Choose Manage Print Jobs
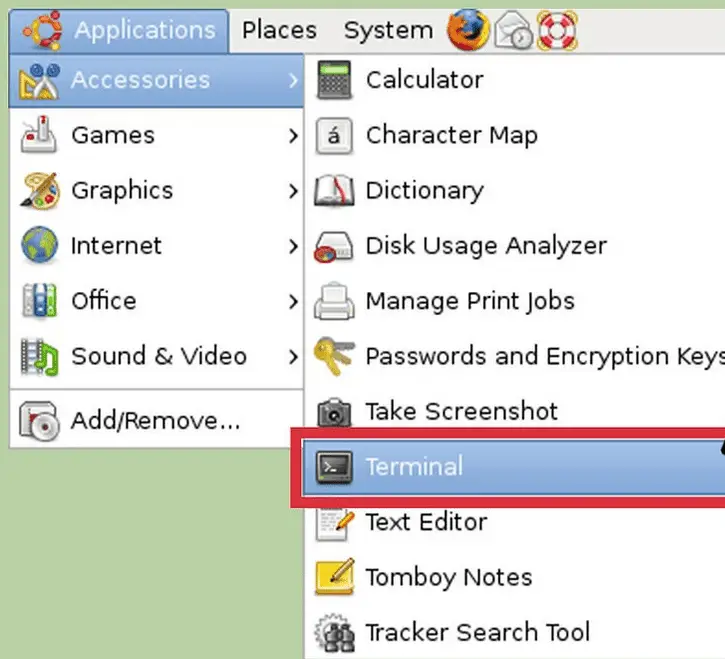 (x=470, y=300)
